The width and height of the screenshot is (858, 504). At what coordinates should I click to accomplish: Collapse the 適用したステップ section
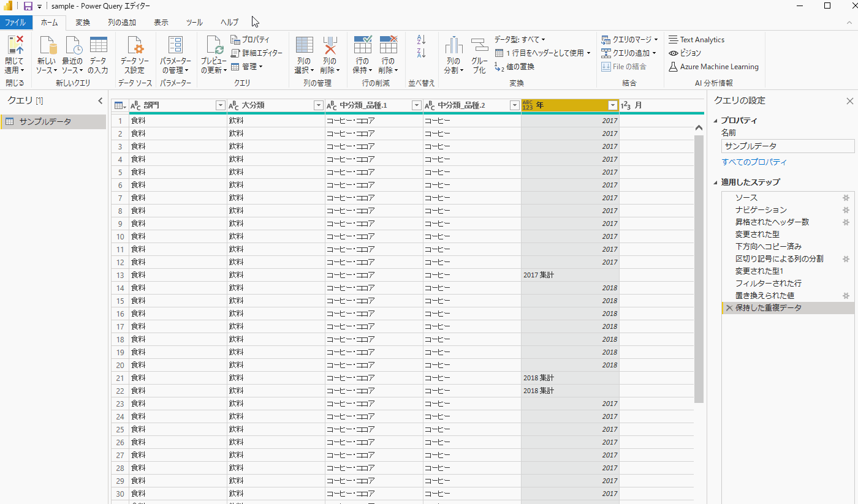point(716,182)
